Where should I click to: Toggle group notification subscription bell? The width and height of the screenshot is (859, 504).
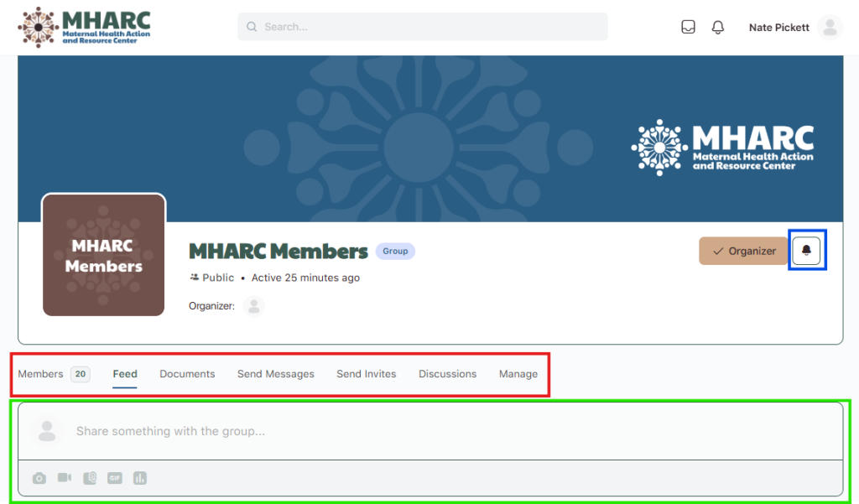[806, 251]
